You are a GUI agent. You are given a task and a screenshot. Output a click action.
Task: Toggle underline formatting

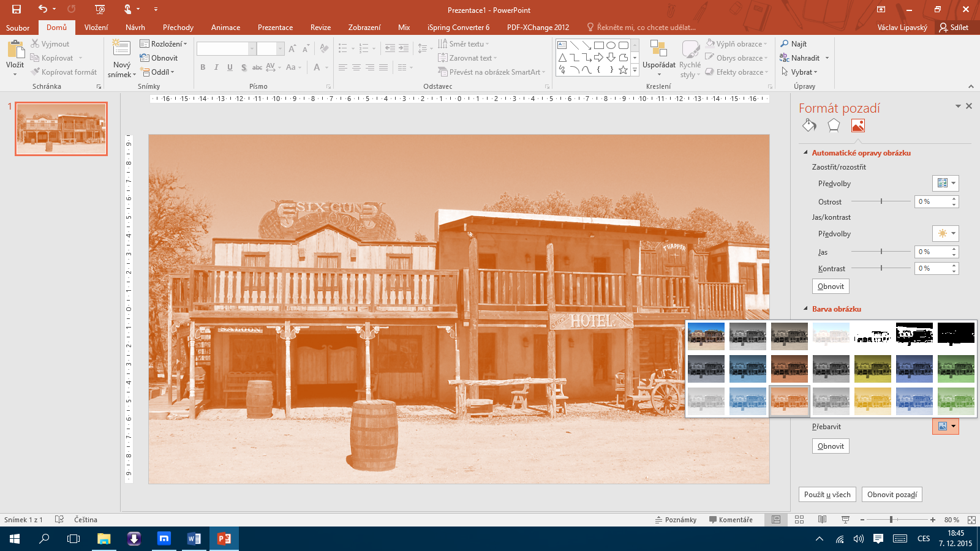click(x=230, y=67)
